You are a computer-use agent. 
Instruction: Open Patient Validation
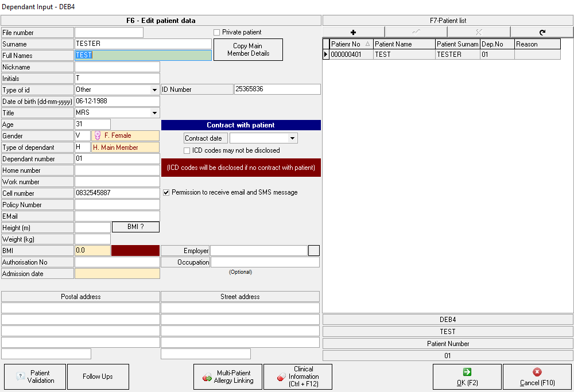click(x=35, y=377)
